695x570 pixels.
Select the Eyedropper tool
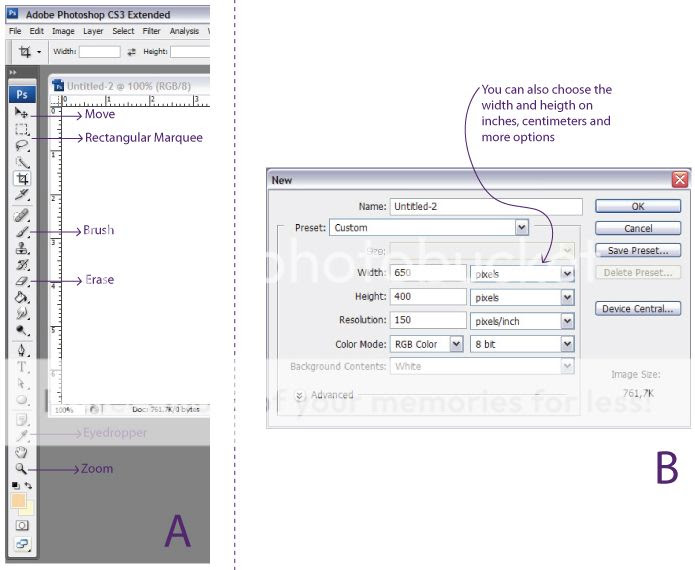click(21, 436)
